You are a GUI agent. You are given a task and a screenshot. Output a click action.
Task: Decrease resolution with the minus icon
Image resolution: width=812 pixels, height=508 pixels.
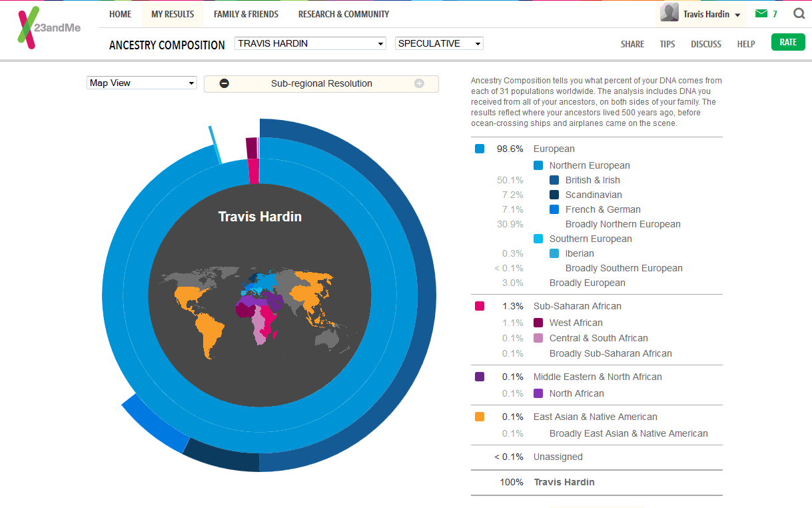(x=224, y=83)
